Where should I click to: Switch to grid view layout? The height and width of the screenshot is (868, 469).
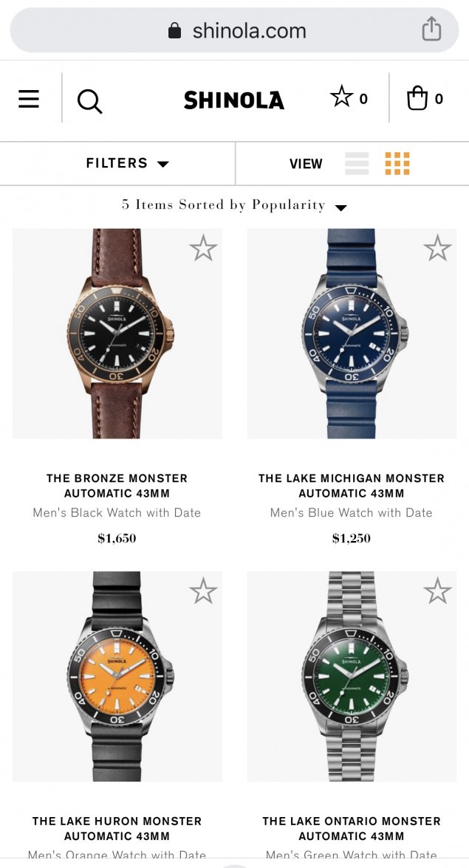[x=397, y=163]
